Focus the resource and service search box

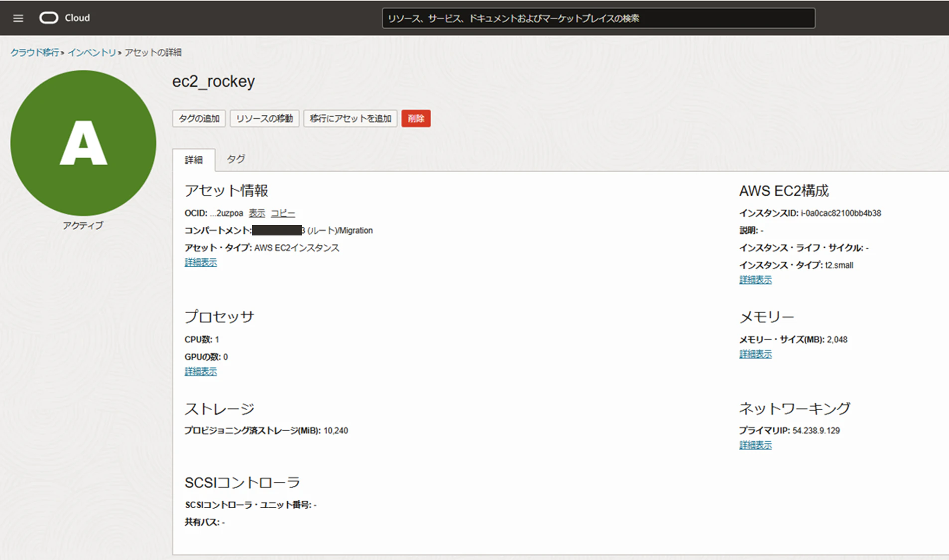[598, 18]
